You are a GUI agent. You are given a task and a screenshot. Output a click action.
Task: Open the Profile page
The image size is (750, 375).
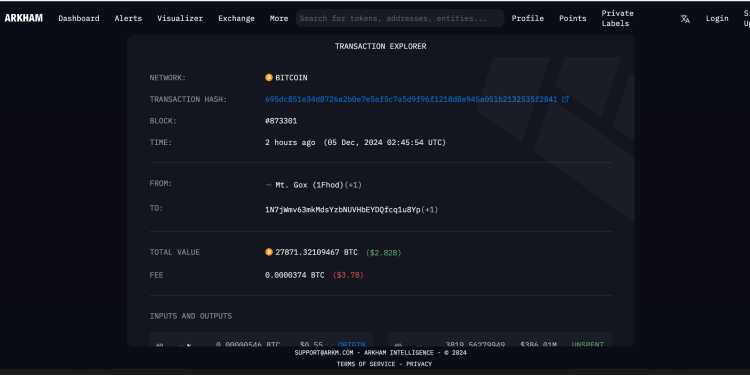click(528, 18)
